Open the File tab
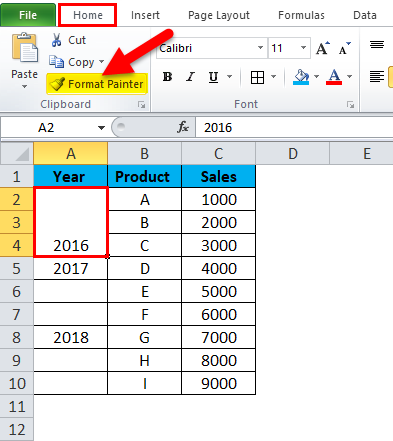 coord(28,15)
